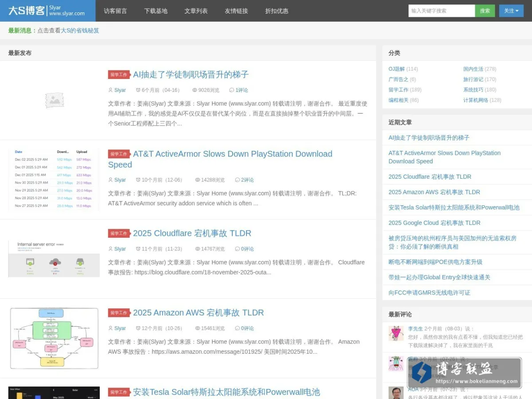Screen dimensions: 532x399
Task: Open the 2025 Amazon AWS 宕机事故 post title in the main list
Action: [x=198, y=313]
